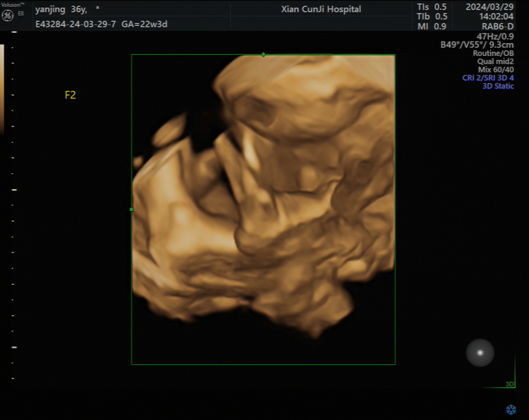The width and height of the screenshot is (529, 420).
Task: Select the RAB6-D probe label
Action: (498, 27)
